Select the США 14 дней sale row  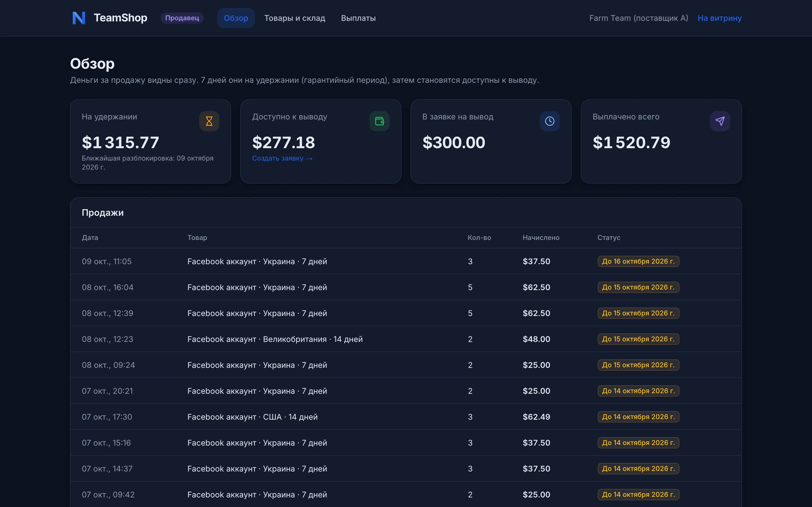[x=406, y=417]
